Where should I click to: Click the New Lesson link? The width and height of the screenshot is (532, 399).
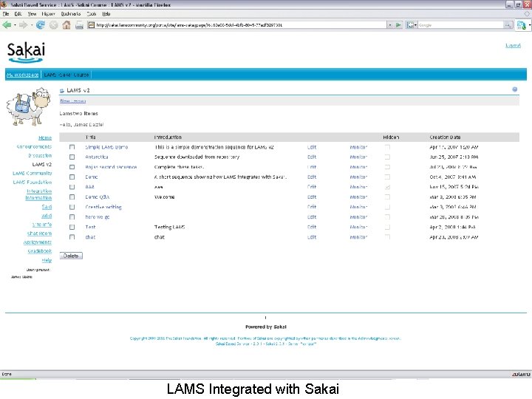pyautogui.click(x=72, y=100)
